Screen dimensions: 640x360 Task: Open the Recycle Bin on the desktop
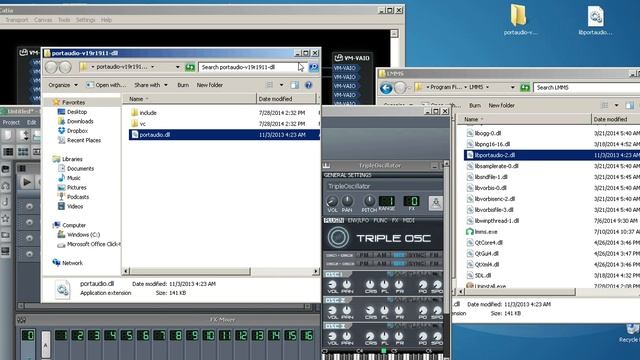[631, 333]
